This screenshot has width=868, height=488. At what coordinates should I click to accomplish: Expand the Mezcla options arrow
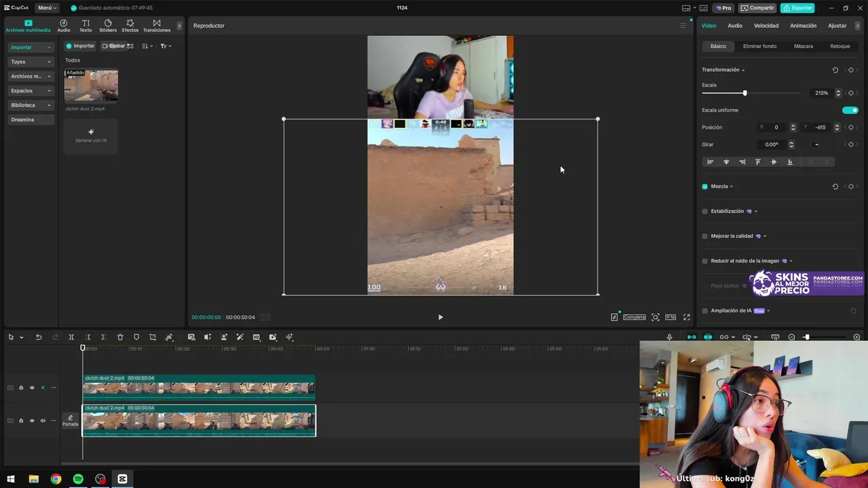pos(731,186)
